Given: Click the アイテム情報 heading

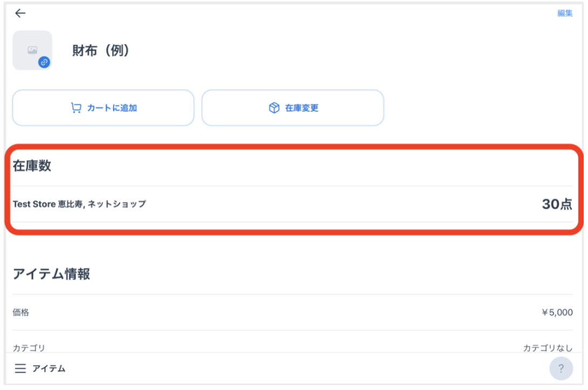Looking at the screenshot, I should coord(51,274).
